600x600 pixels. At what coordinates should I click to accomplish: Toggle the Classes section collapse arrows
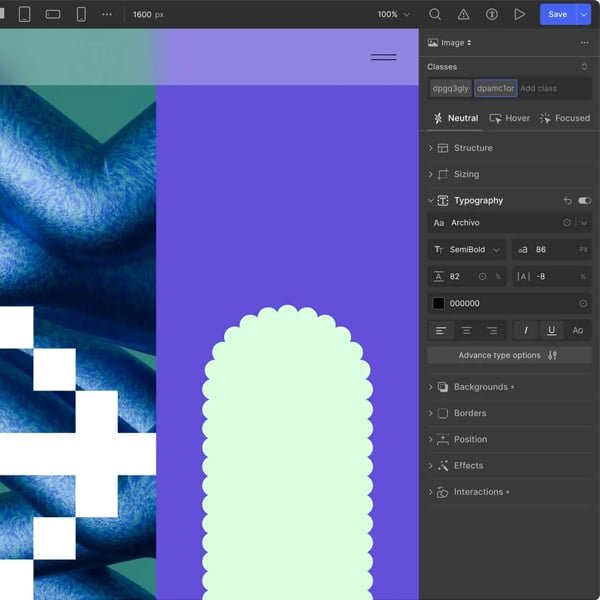tap(584, 67)
